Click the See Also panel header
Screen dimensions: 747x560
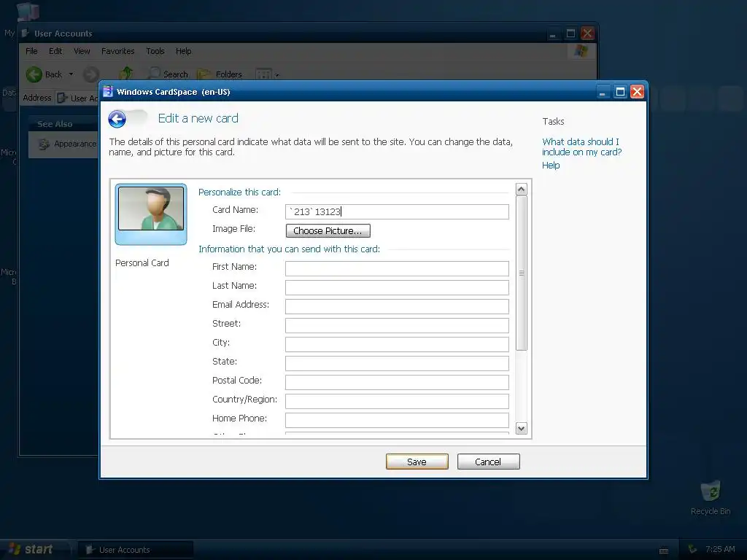pyautogui.click(x=63, y=124)
